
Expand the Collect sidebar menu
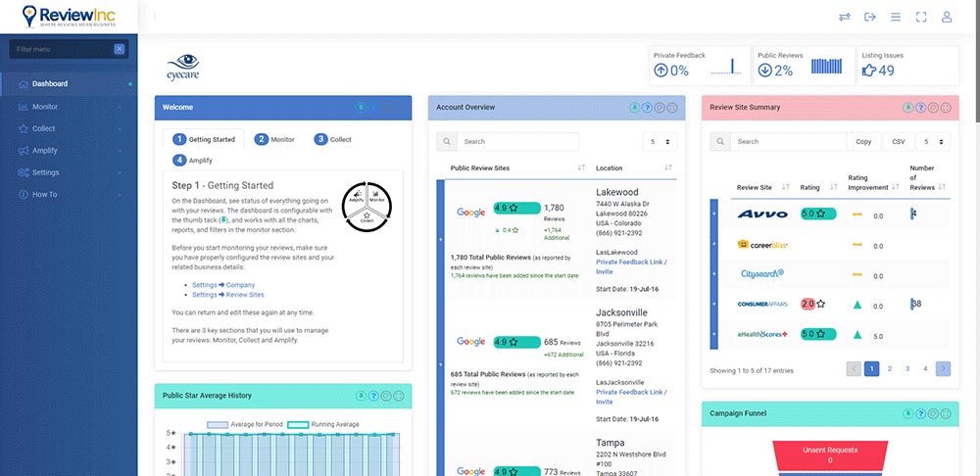[69, 128]
